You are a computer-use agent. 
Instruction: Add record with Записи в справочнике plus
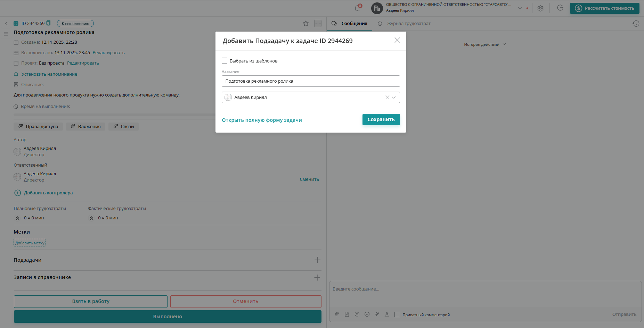[317, 277]
